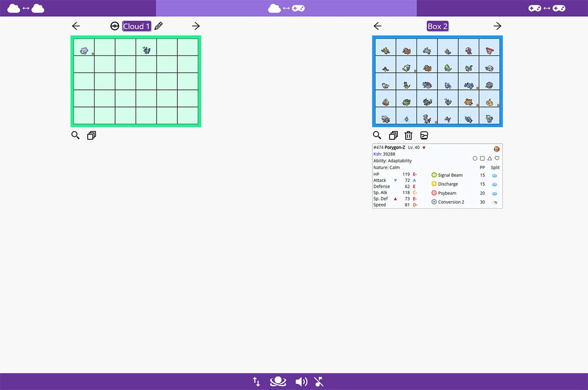
Task: Open search under the Box 2 grid
Action: click(377, 135)
